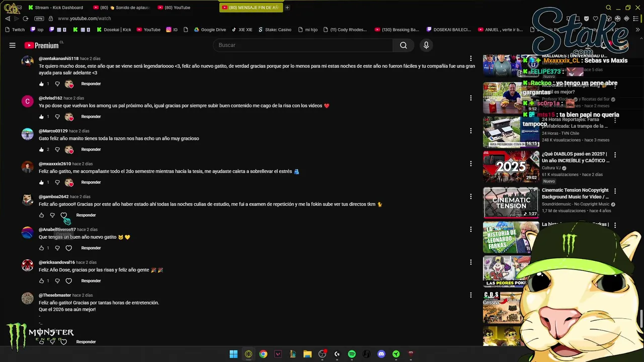Image resolution: width=644 pixels, height=362 pixels.
Task: Go to the YouTube Premium home logo
Action: point(42,45)
